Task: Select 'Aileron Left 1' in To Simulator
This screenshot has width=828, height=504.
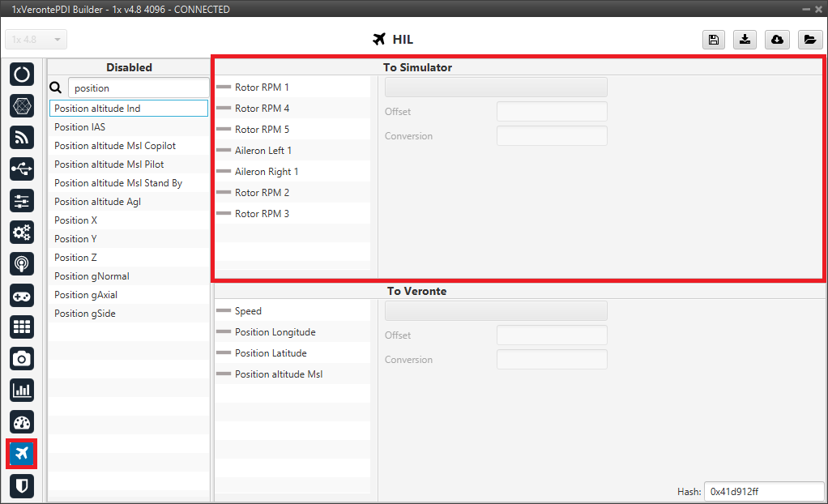Action: pyautogui.click(x=263, y=151)
